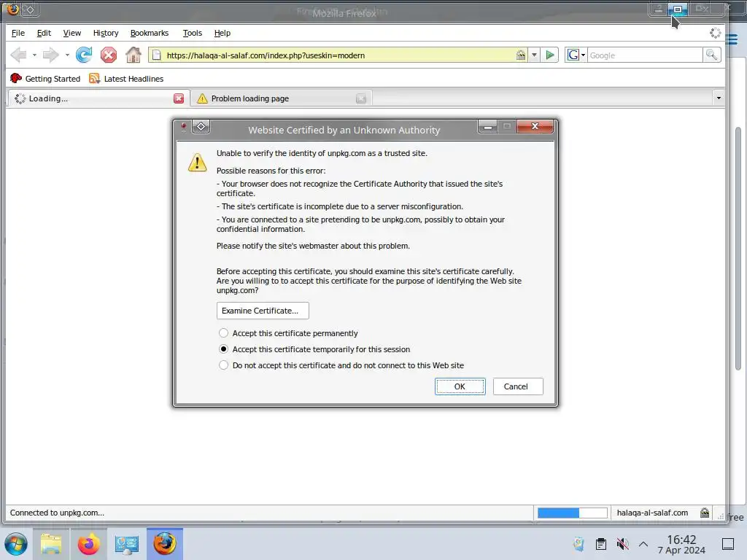Click the lock icon in the address bar
Screen dimensions: 747x560
tap(521, 55)
